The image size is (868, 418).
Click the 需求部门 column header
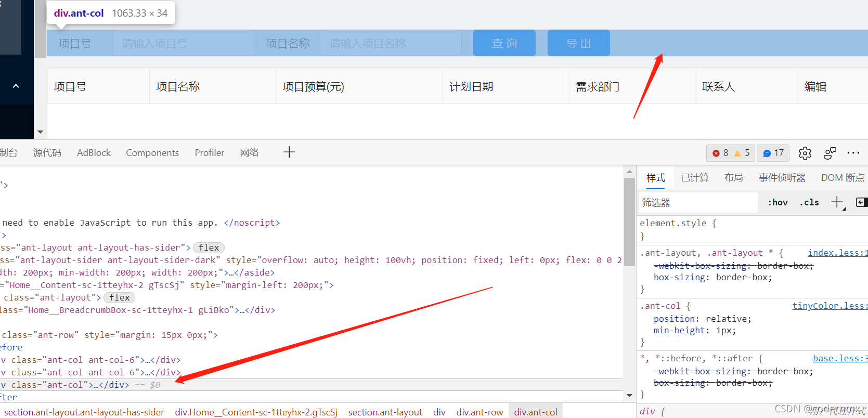[x=632, y=86]
